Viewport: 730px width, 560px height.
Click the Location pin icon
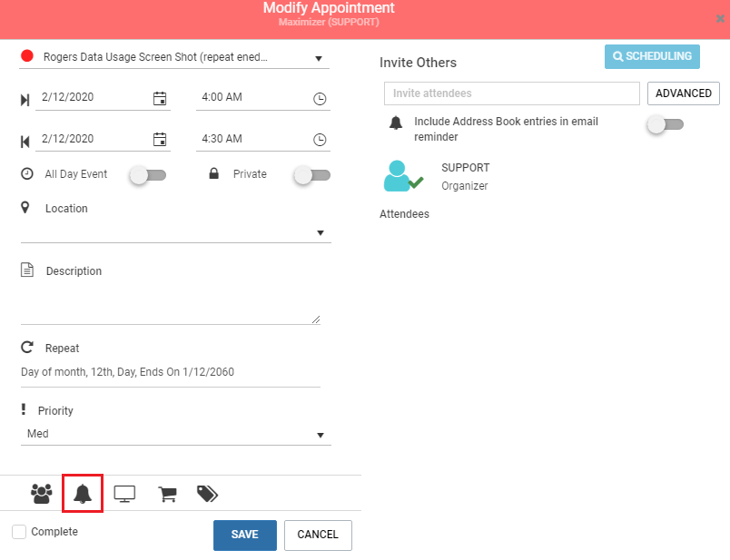(26, 208)
